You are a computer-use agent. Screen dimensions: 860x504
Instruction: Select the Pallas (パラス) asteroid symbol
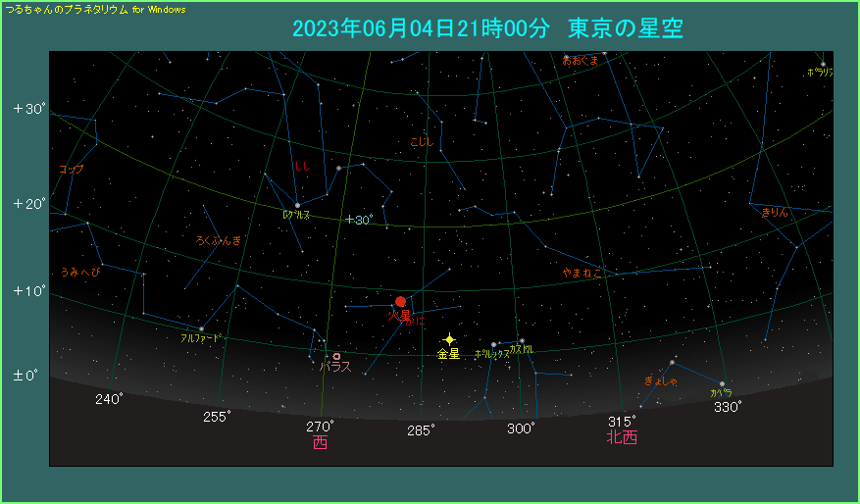pos(336,357)
